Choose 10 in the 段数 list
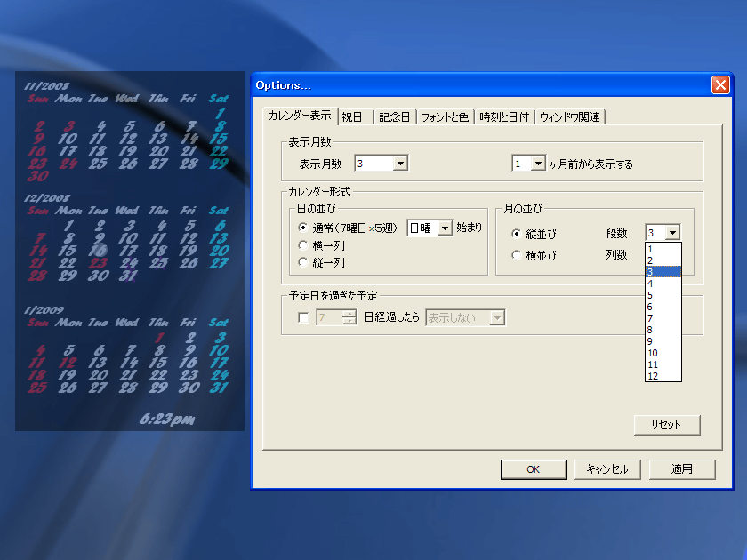747x560 pixels. point(663,353)
